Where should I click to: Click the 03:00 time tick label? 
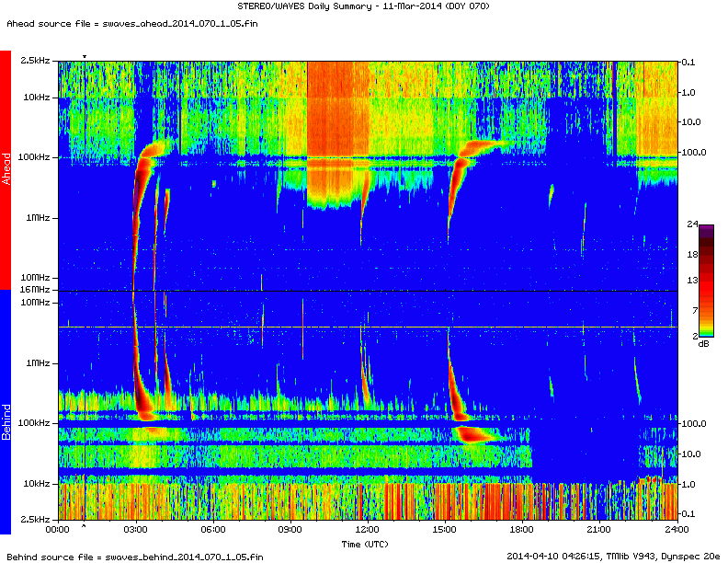tap(136, 530)
